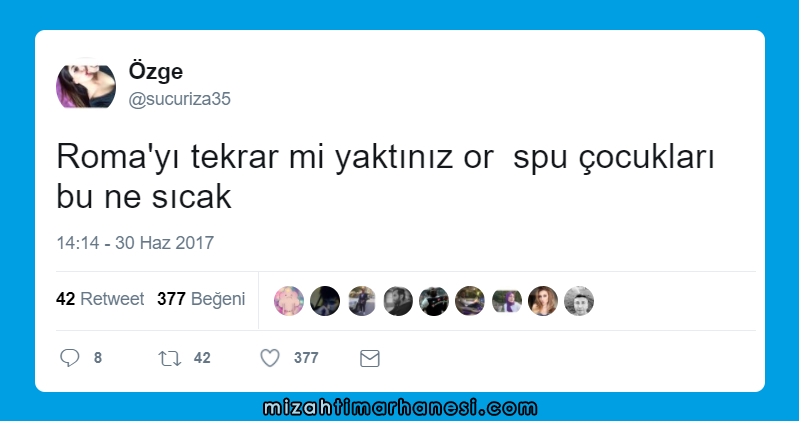
Task: Click the mizahtimarhanesi.com watermark text
Action: (400, 408)
